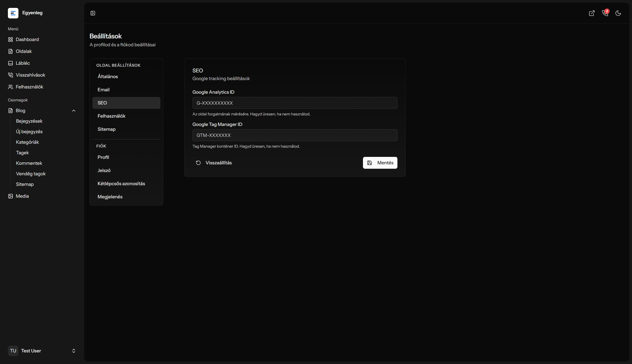The image size is (632, 364).
Task: Click the Mentés save button
Action: click(380, 163)
